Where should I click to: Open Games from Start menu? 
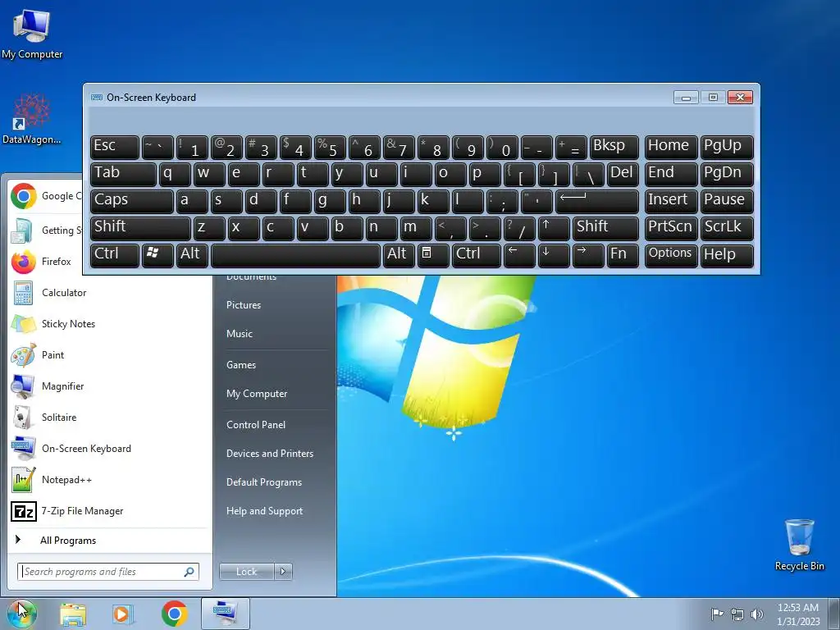pos(241,365)
